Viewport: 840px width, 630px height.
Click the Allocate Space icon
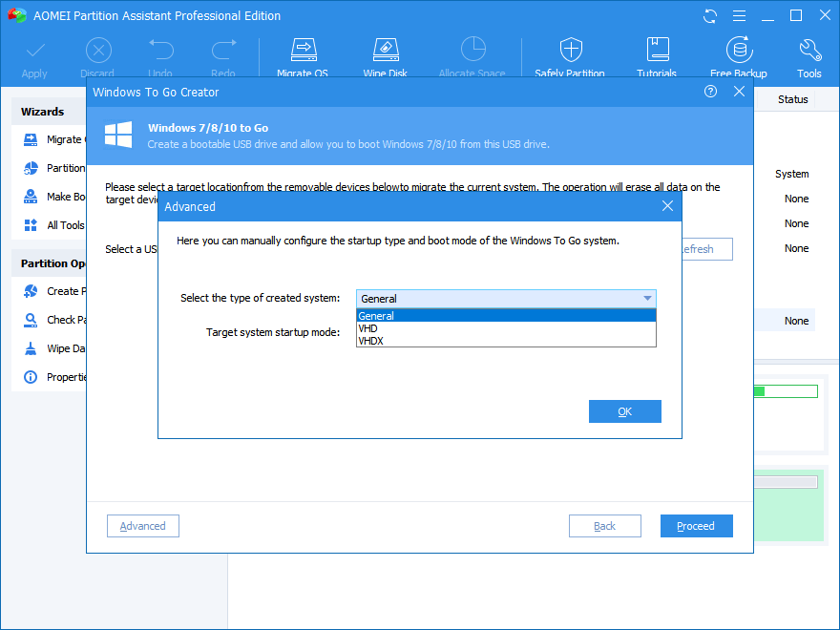[473, 50]
